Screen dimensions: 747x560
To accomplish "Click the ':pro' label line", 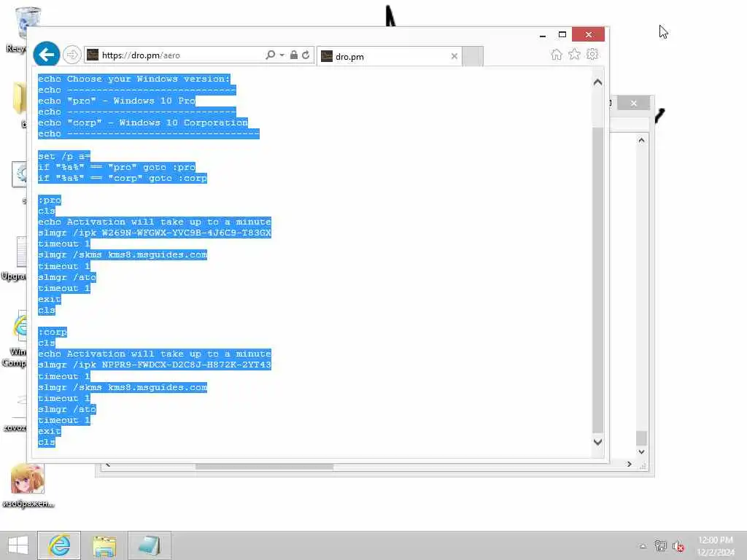I will [50, 200].
